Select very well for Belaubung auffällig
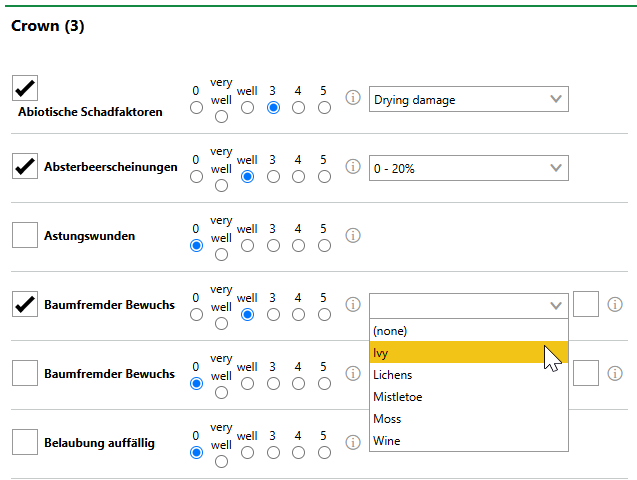 221,461
